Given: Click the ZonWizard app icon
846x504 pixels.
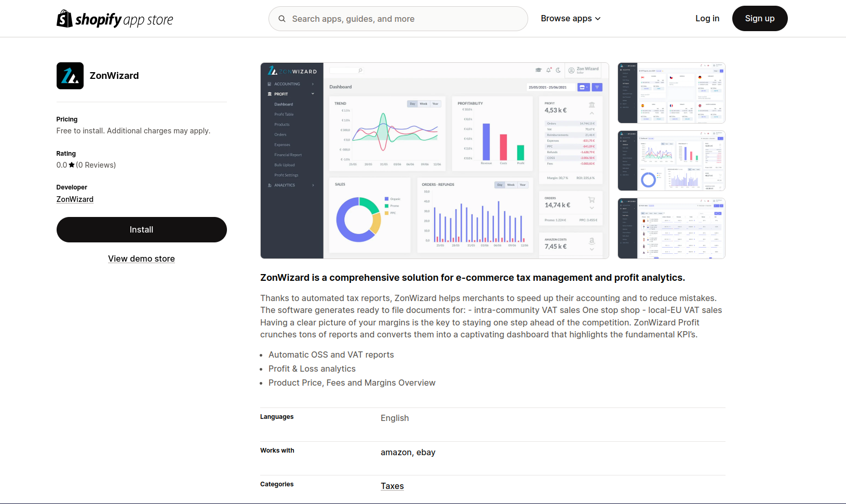Looking at the screenshot, I should (x=70, y=76).
